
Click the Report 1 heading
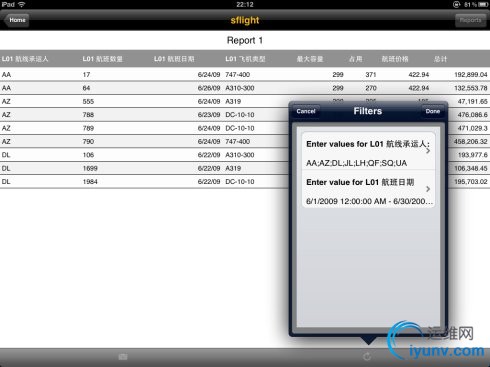pos(245,40)
